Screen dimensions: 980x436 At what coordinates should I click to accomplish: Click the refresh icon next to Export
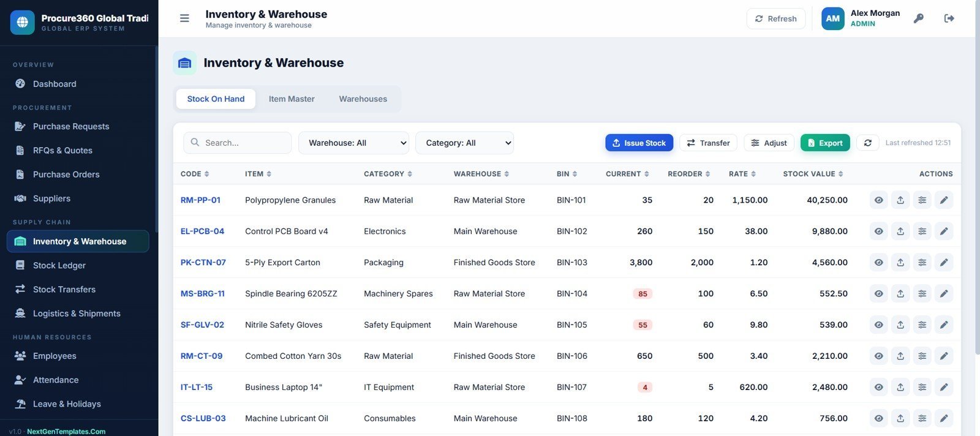click(x=867, y=143)
